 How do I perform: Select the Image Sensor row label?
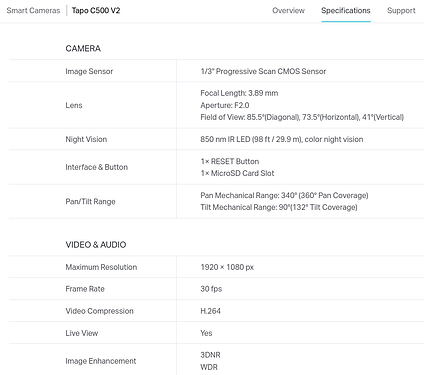tap(89, 71)
